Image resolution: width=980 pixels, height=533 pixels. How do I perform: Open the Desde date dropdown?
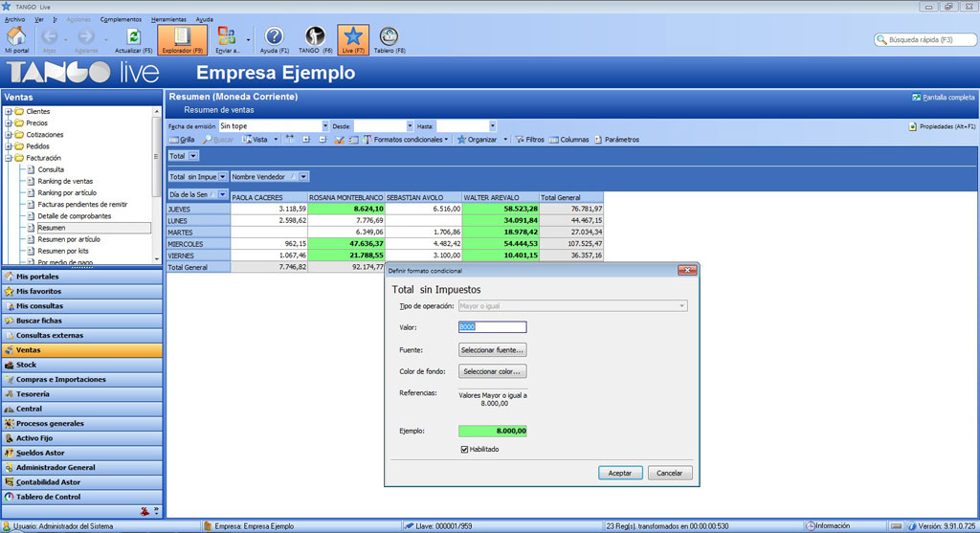tap(410, 126)
